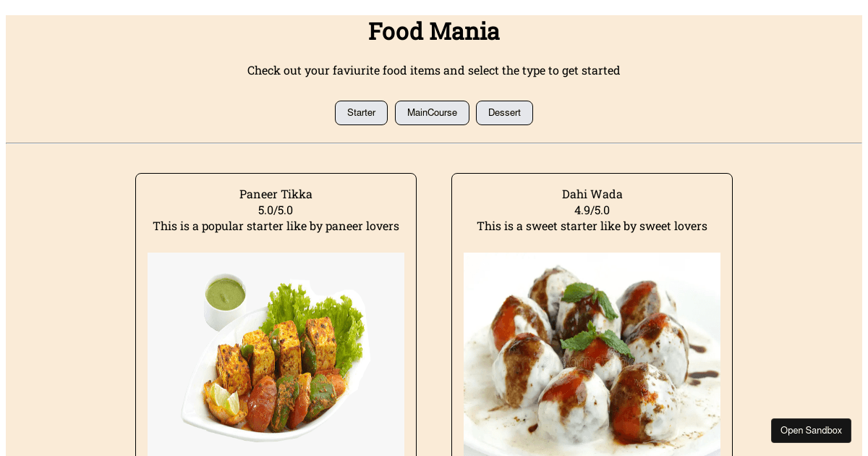Screen dimensions: 868x456
Task: Click the Dahi Wada description line
Action: tap(592, 226)
